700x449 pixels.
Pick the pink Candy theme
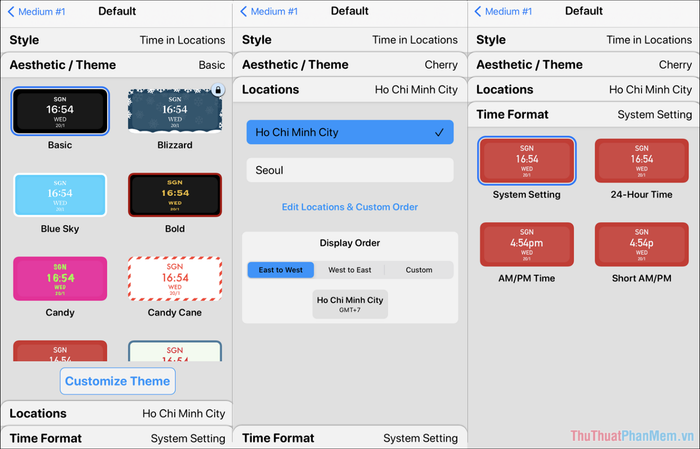click(60, 279)
